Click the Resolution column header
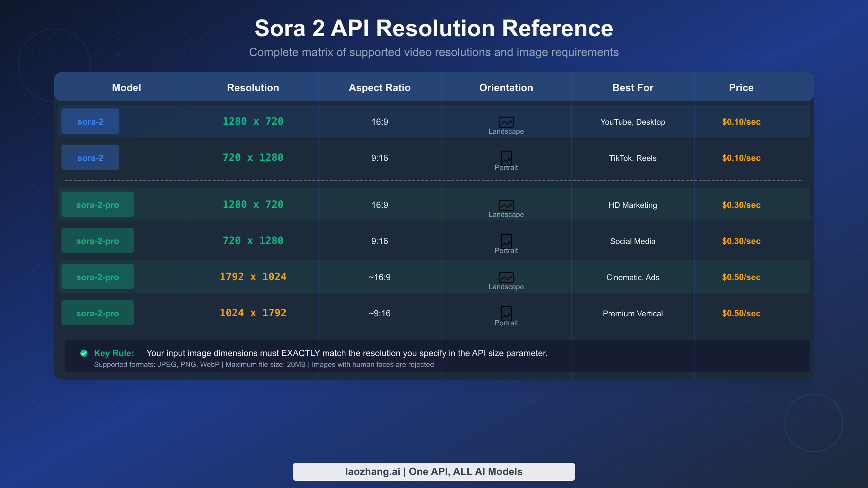 pos(253,87)
